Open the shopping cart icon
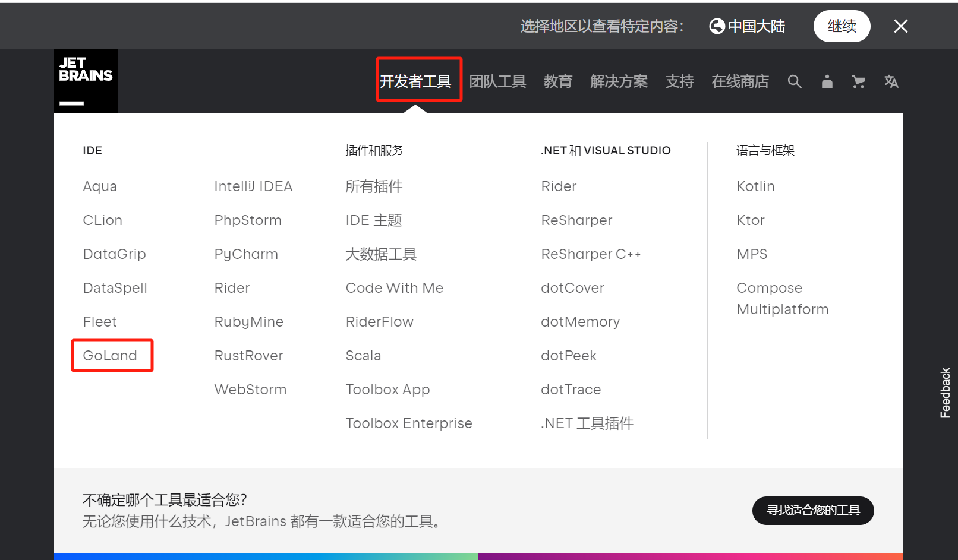The height and width of the screenshot is (560, 958). click(858, 81)
